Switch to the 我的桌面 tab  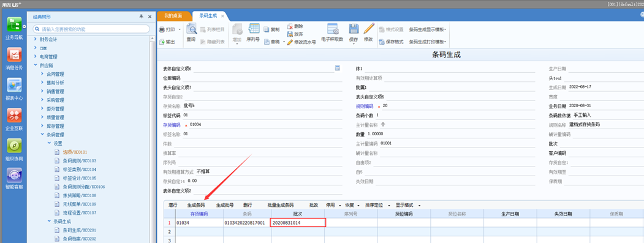coord(173,15)
